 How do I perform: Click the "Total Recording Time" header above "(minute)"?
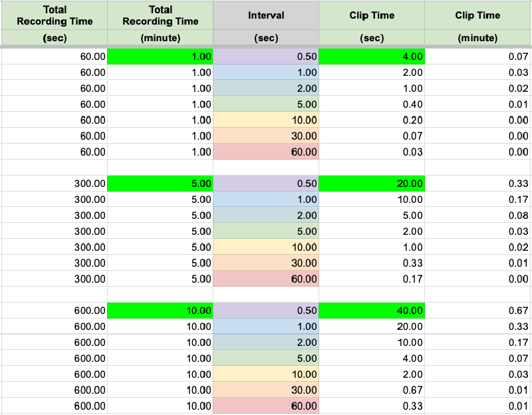click(x=160, y=15)
